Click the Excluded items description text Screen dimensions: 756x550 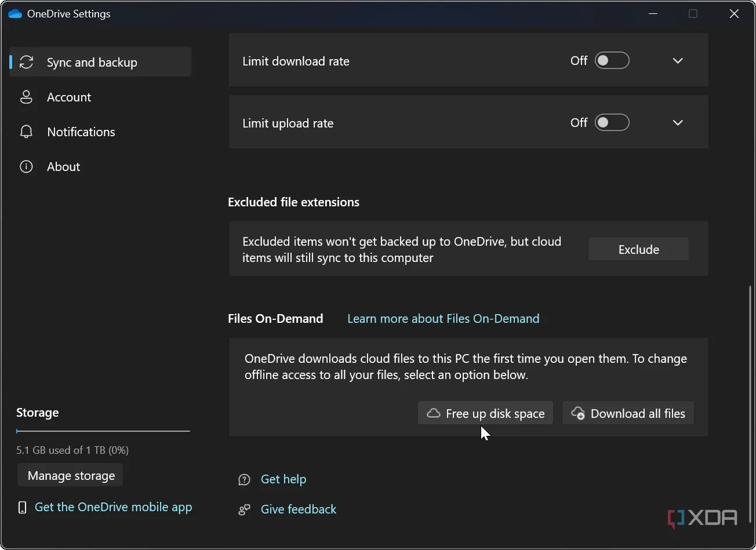point(402,249)
